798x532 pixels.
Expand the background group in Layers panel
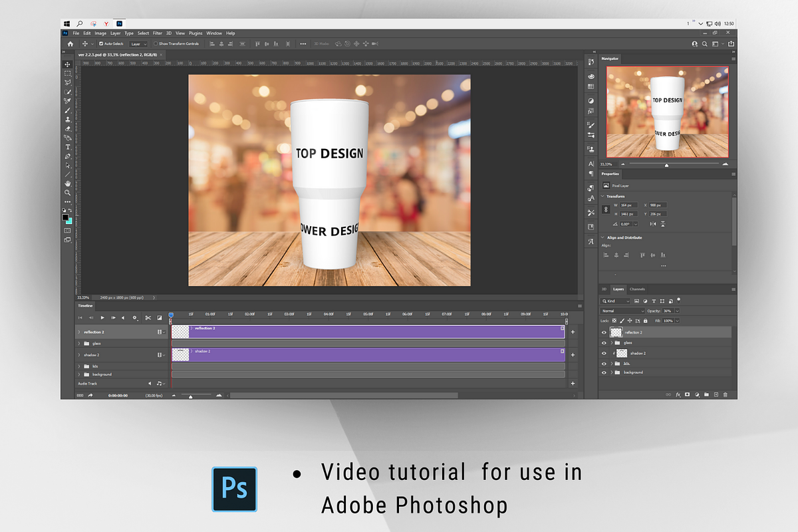(611, 372)
